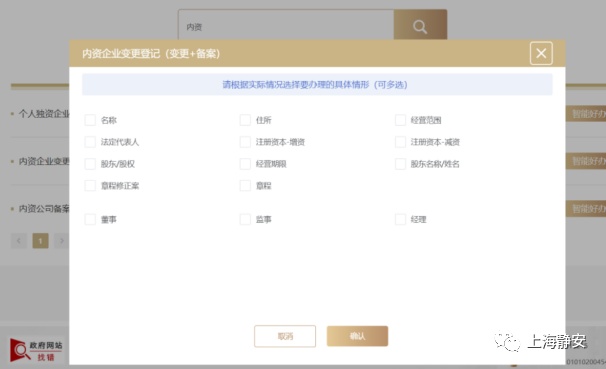Go to previous page arrow
This screenshot has width=606, height=369.
[19, 241]
